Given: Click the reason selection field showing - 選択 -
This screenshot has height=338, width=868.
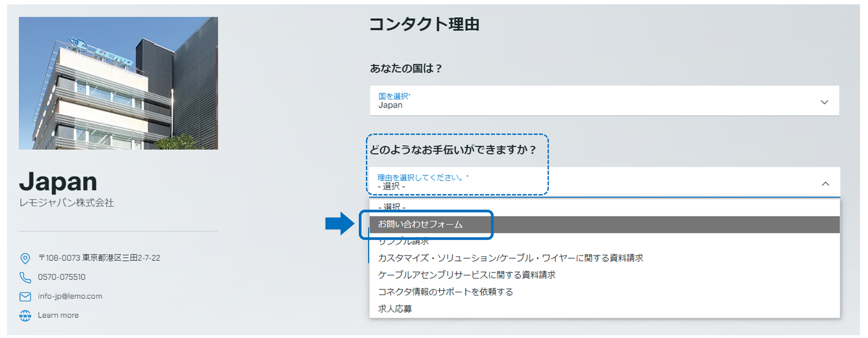Looking at the screenshot, I should coord(604,182).
